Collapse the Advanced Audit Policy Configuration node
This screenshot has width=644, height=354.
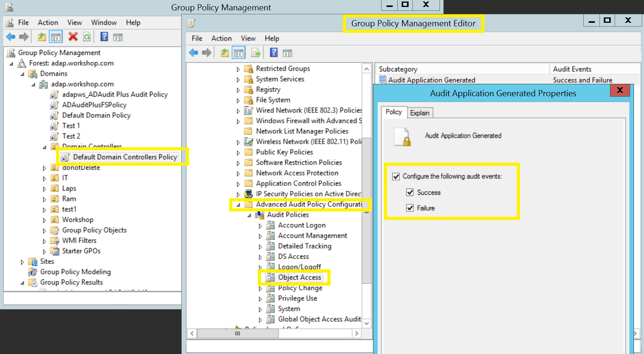coord(238,205)
